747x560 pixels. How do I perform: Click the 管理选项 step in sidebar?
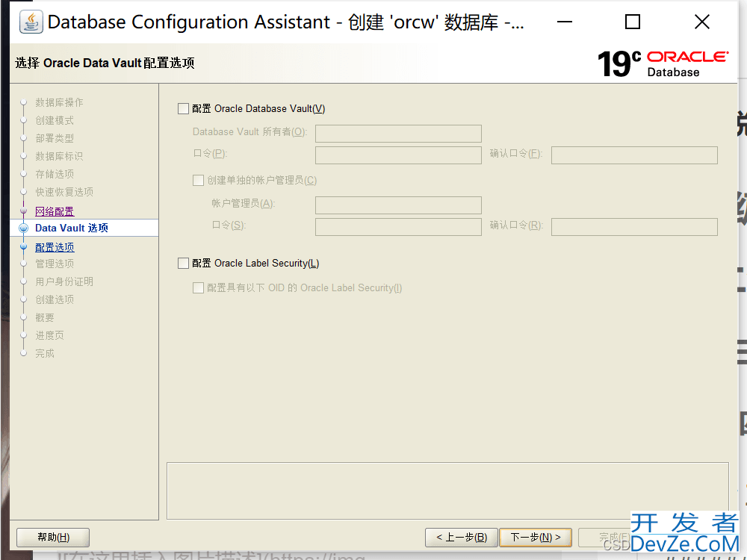pyautogui.click(x=55, y=264)
